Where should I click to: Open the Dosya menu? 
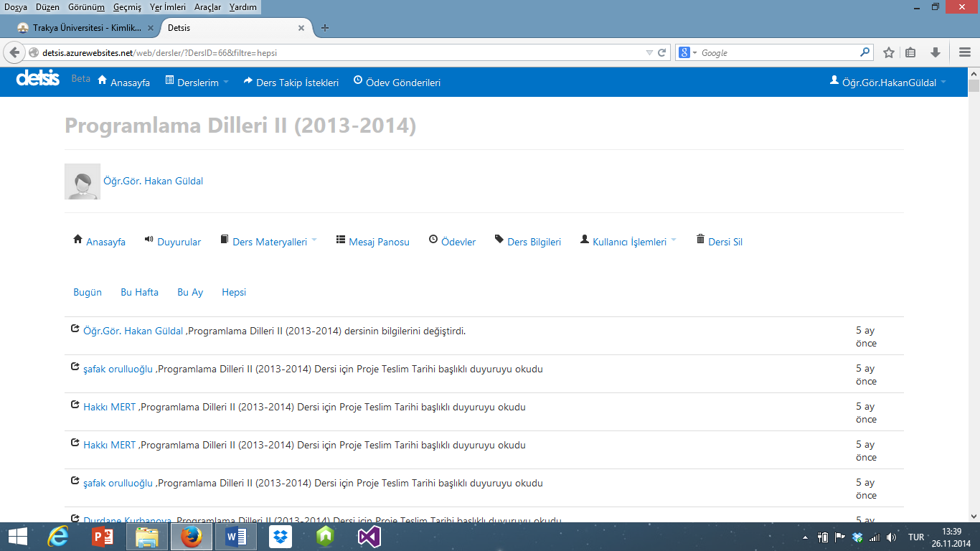pyautogui.click(x=16, y=7)
